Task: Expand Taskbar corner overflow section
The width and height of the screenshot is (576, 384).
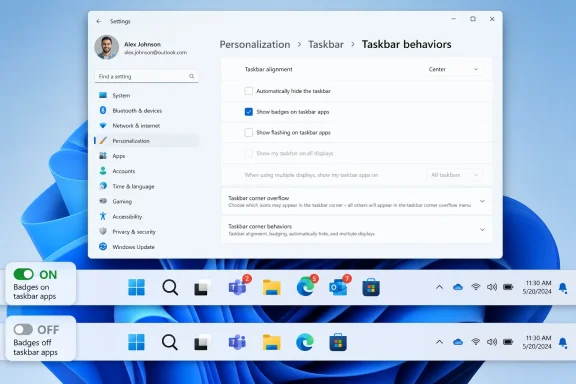Action: (x=356, y=201)
